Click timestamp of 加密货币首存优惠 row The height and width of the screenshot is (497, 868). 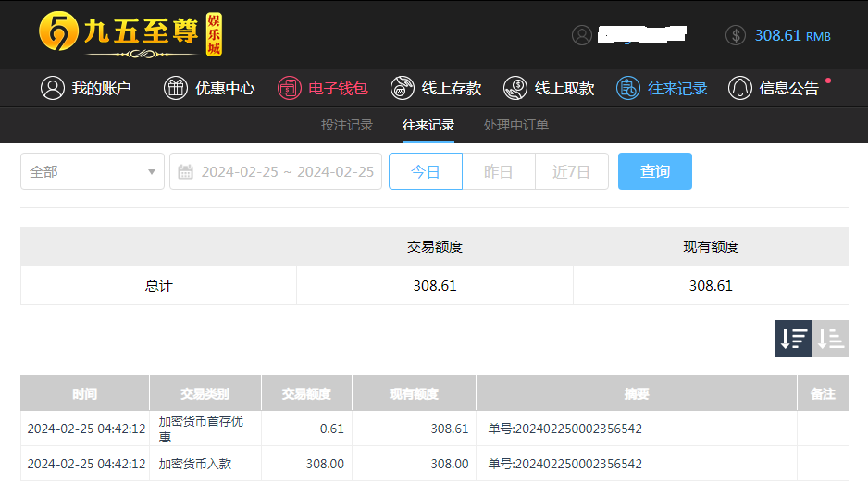(86, 429)
